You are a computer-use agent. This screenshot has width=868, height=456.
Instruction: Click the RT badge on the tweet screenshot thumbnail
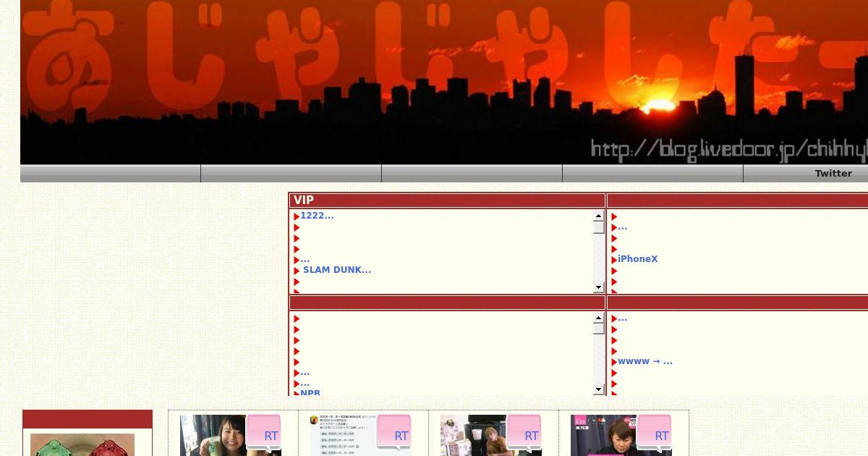[394, 434]
